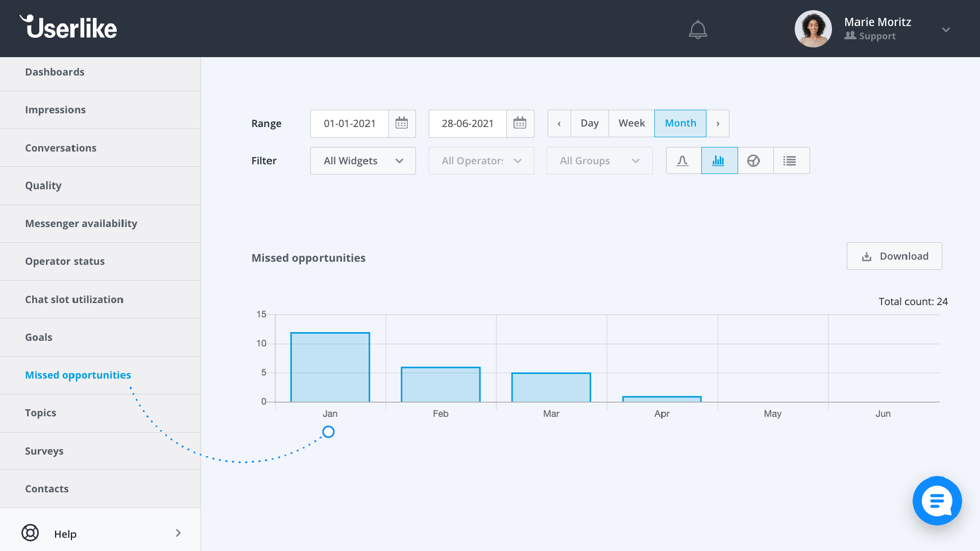Viewport: 980px width, 551px height.
Task: Open Goals in the sidebar
Action: point(100,337)
